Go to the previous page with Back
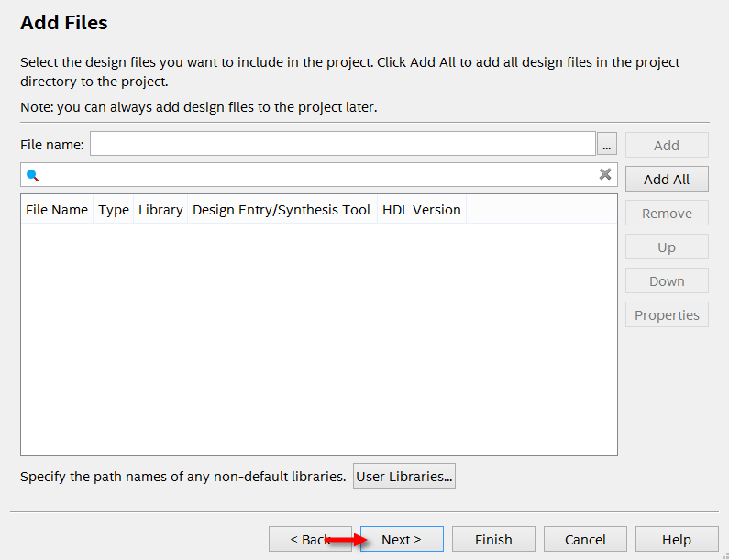729x560 pixels. point(310,539)
